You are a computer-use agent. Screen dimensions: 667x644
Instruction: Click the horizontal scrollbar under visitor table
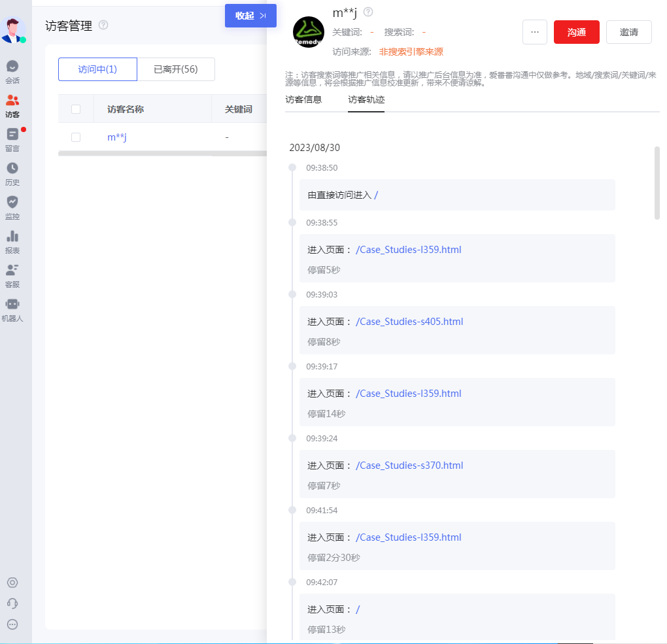pos(162,154)
